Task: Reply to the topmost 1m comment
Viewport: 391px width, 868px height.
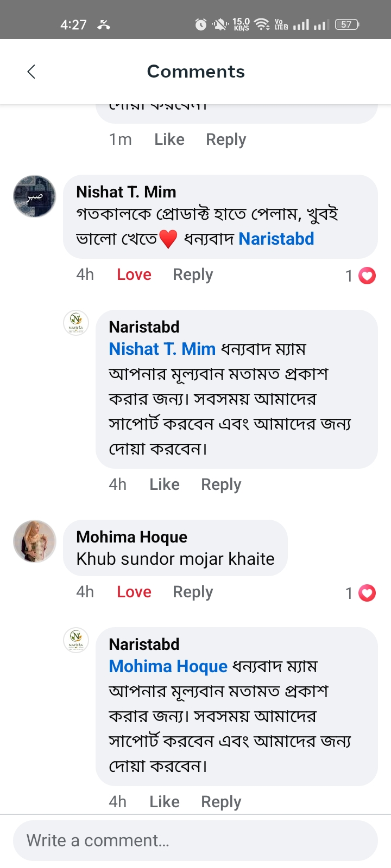Action: (x=226, y=140)
